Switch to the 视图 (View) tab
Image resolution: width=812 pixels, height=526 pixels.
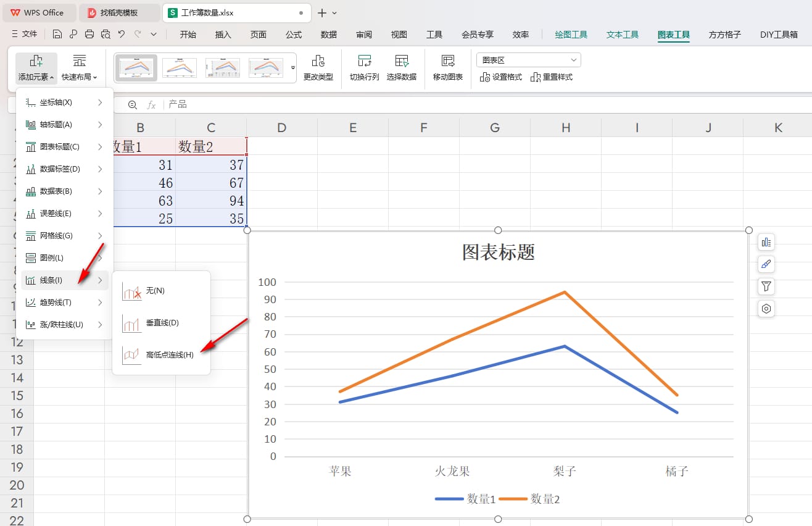click(x=399, y=35)
